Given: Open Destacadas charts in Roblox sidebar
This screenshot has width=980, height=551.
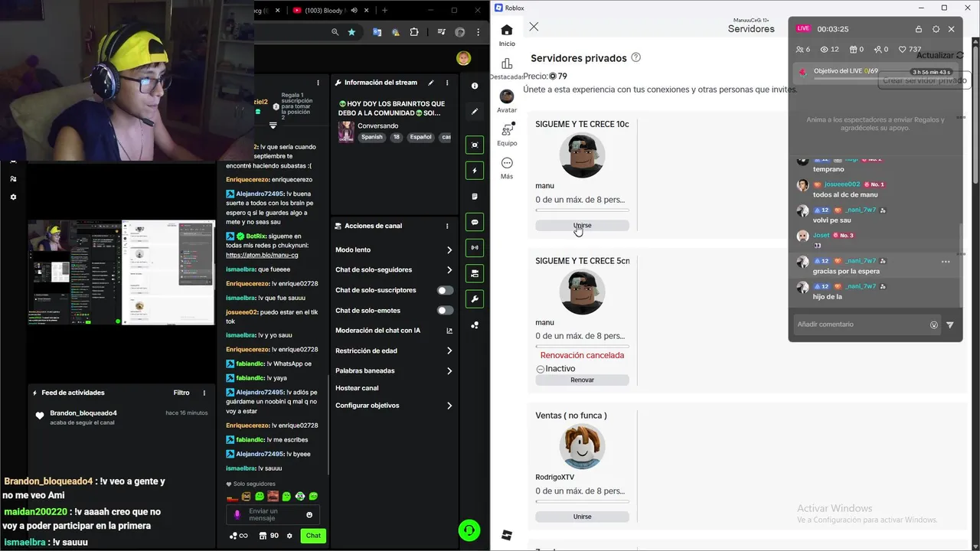Looking at the screenshot, I should [x=506, y=64].
